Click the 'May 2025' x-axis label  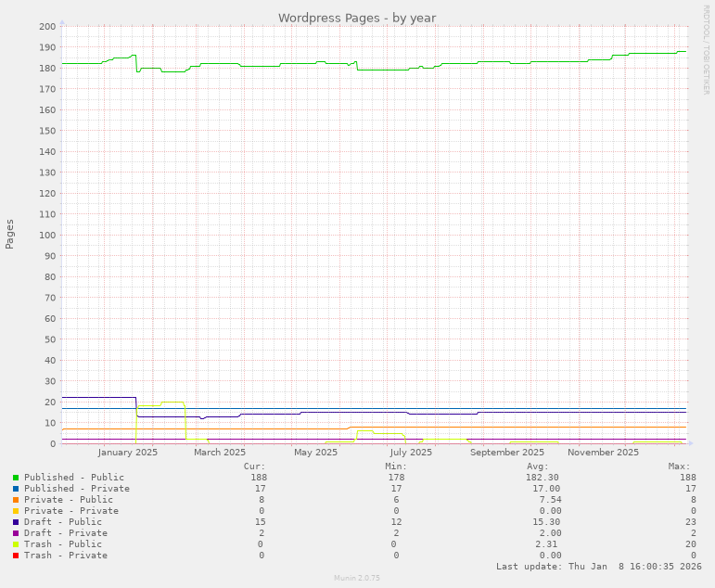point(315,452)
